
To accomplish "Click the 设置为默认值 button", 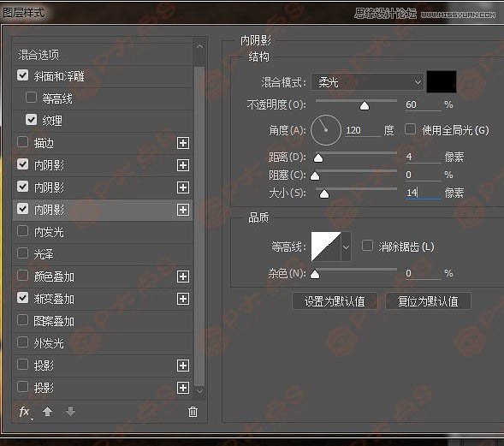I will point(335,301).
